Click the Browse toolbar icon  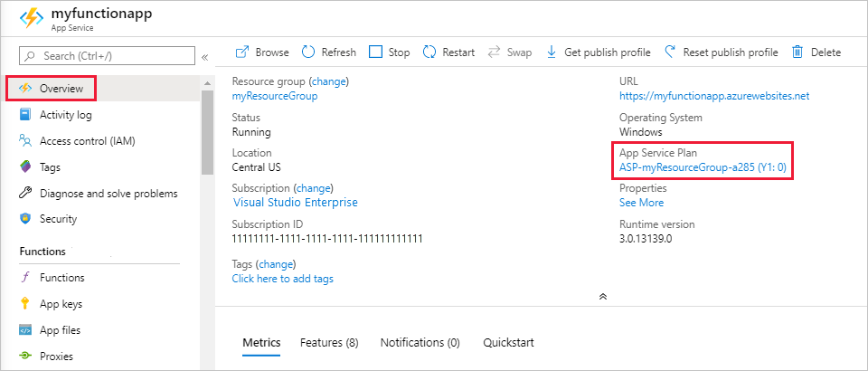(x=242, y=52)
